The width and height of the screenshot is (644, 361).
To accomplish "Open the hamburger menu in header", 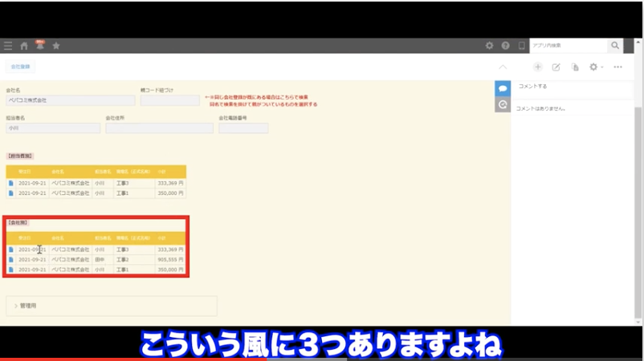I will tap(8, 46).
